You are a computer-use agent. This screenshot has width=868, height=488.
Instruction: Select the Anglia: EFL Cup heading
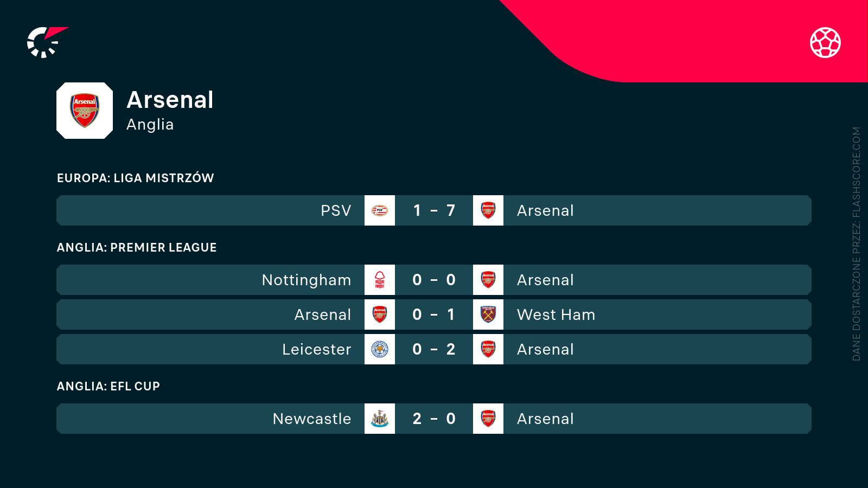[108, 386]
